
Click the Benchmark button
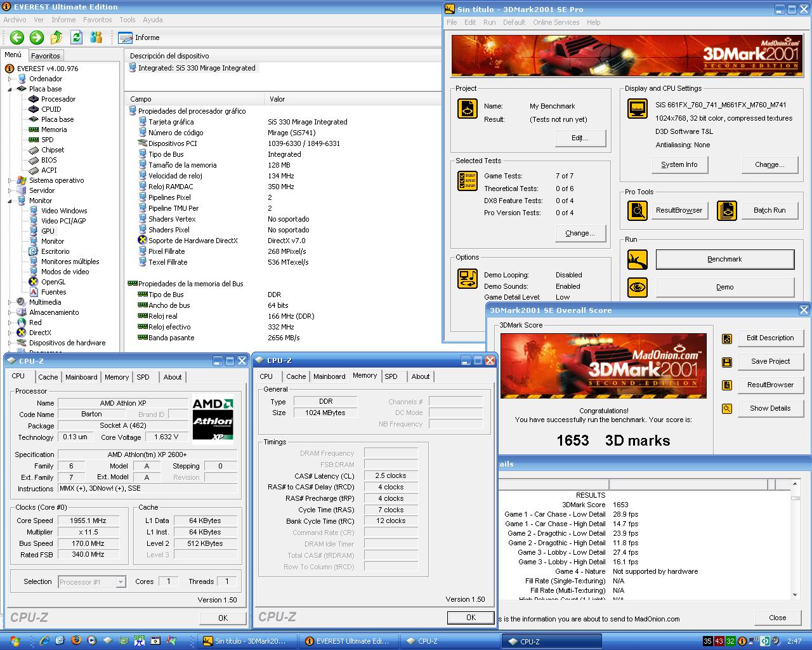point(724,259)
